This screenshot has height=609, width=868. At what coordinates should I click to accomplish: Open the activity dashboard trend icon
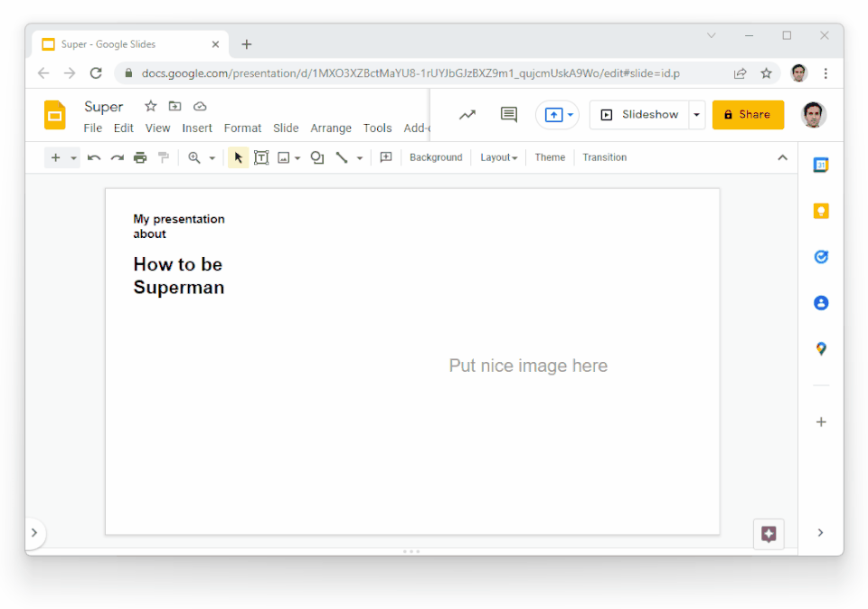pos(467,115)
